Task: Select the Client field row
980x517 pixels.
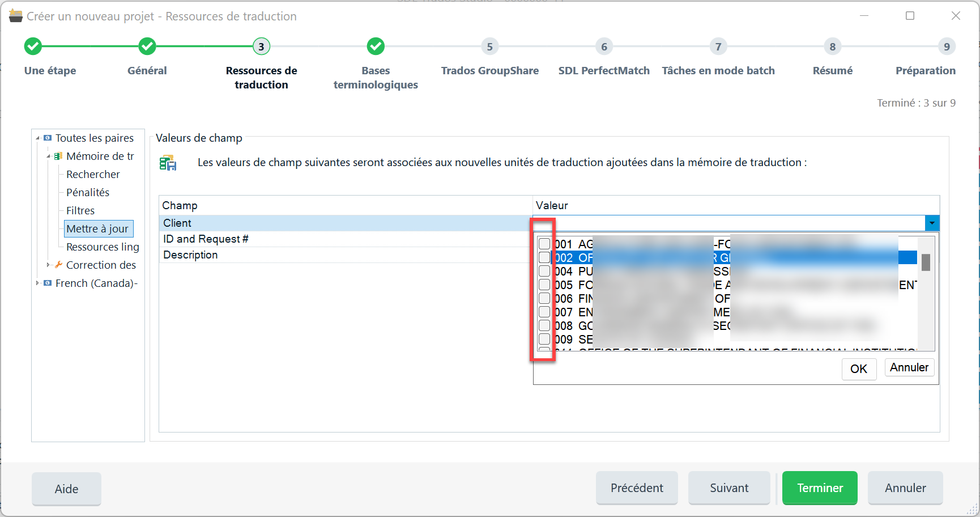Action: point(344,223)
